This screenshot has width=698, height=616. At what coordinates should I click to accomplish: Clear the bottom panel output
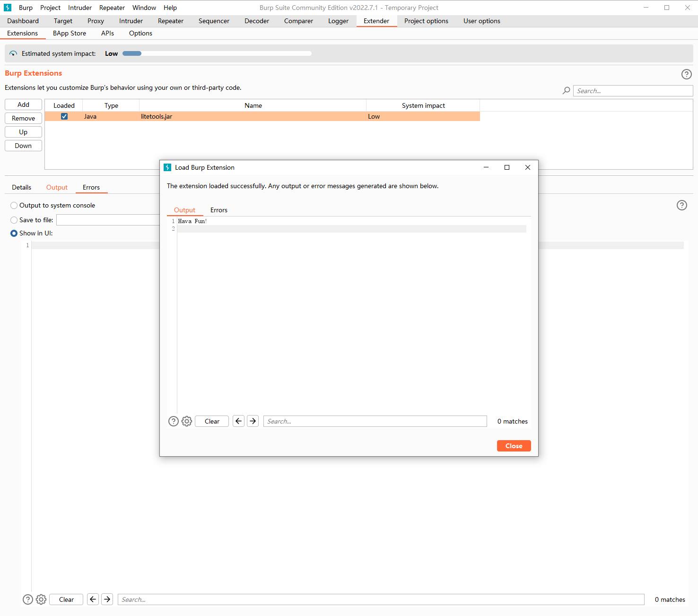pos(66,599)
